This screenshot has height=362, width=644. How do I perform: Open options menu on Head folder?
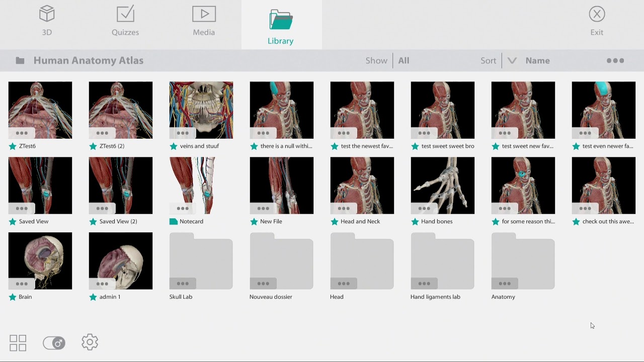(344, 284)
